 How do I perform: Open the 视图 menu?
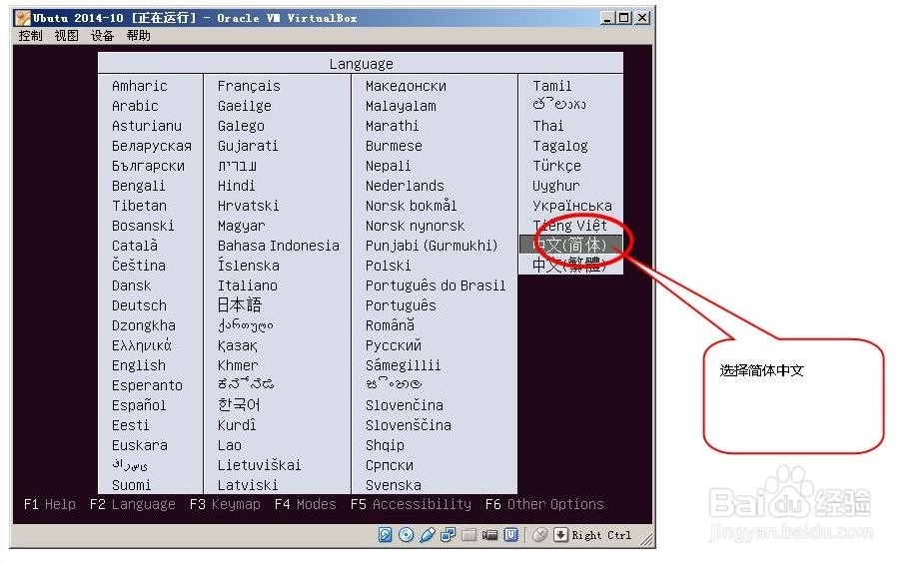click(67, 35)
